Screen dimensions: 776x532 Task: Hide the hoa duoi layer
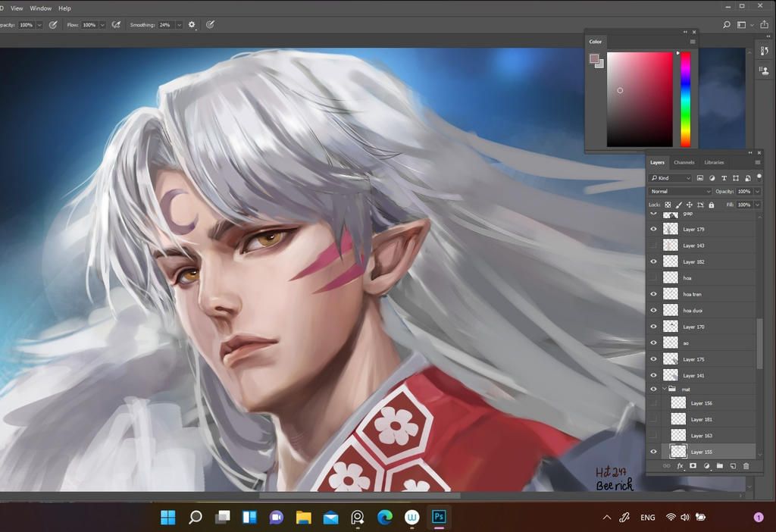653,310
